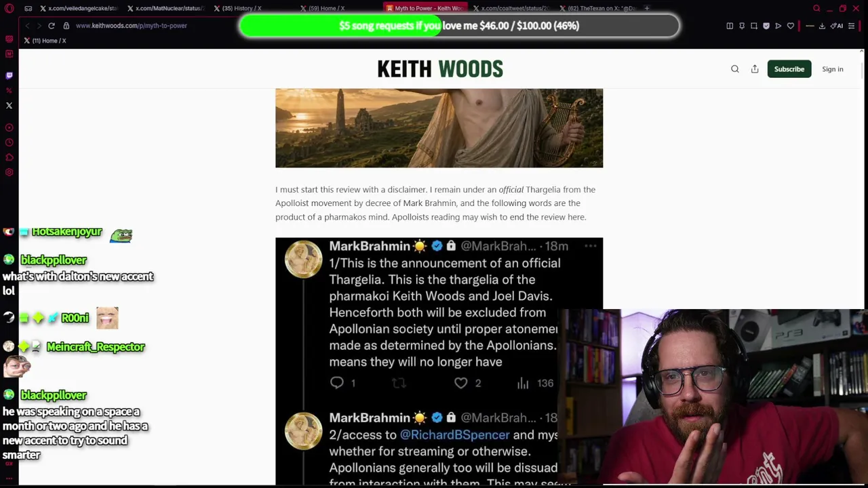Open the article header image
Screen dimensions: 868x488
439,128
